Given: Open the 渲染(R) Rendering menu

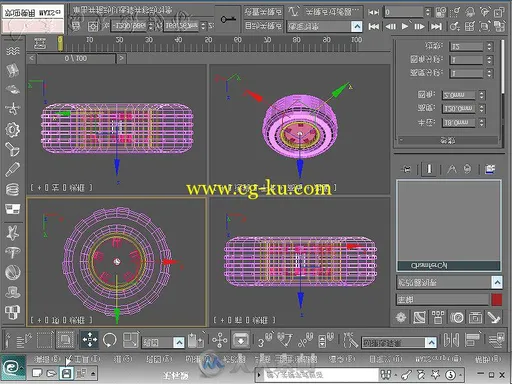Looking at the screenshot, I should point(341,359).
